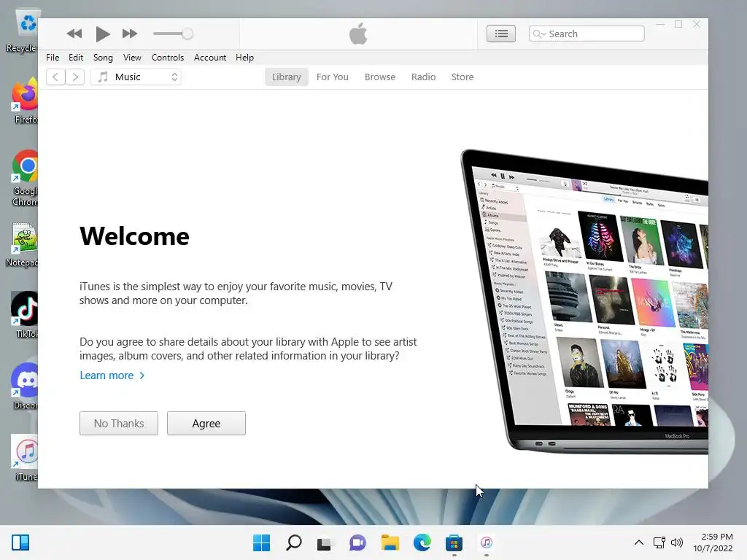Follow the Learn more link
The height and width of the screenshot is (560, 747).
click(x=112, y=376)
